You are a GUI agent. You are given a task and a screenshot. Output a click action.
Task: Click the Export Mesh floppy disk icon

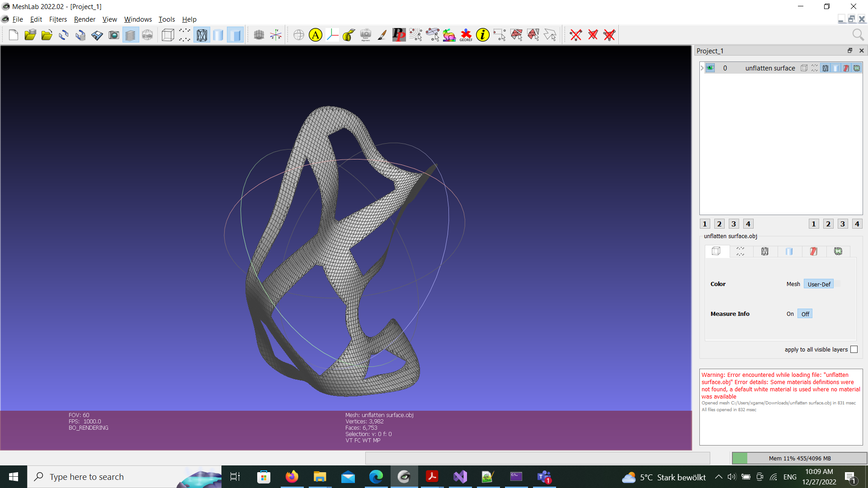(x=97, y=35)
